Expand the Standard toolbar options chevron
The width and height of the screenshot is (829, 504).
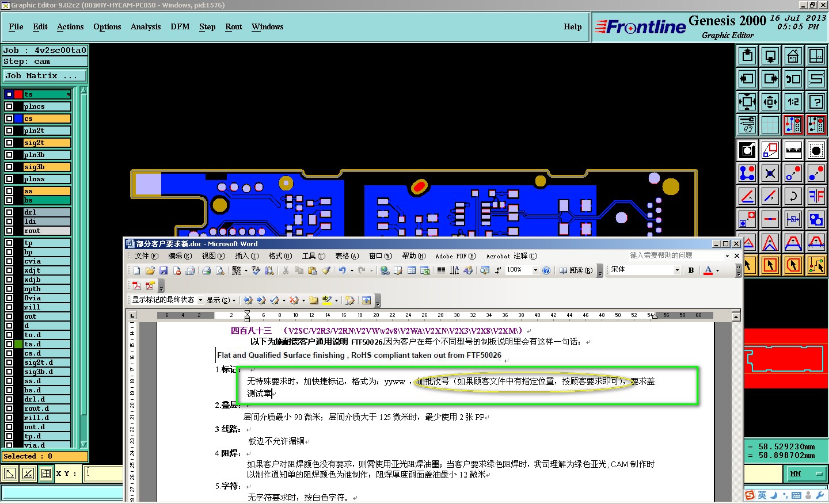[x=600, y=272]
